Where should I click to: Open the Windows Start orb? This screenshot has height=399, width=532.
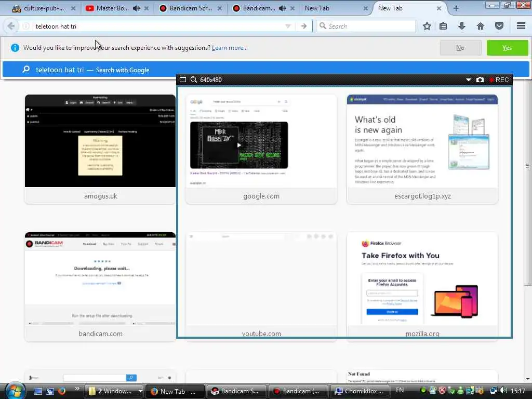point(15,391)
